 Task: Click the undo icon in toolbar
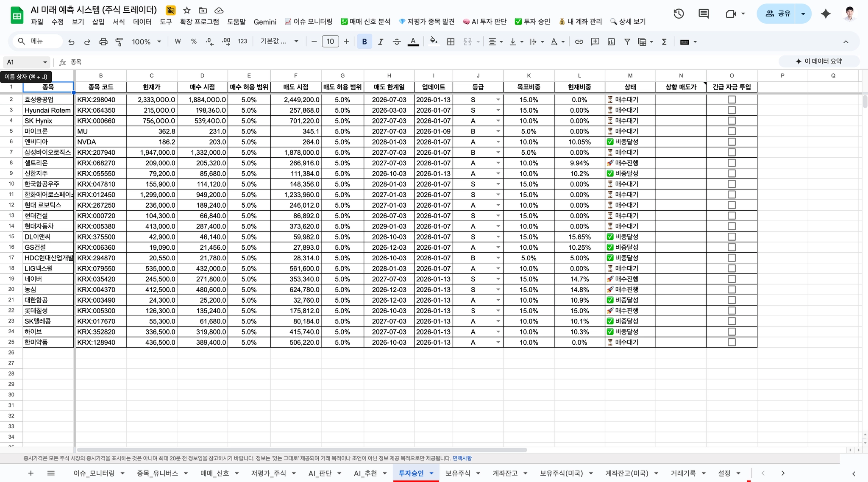coord(71,42)
